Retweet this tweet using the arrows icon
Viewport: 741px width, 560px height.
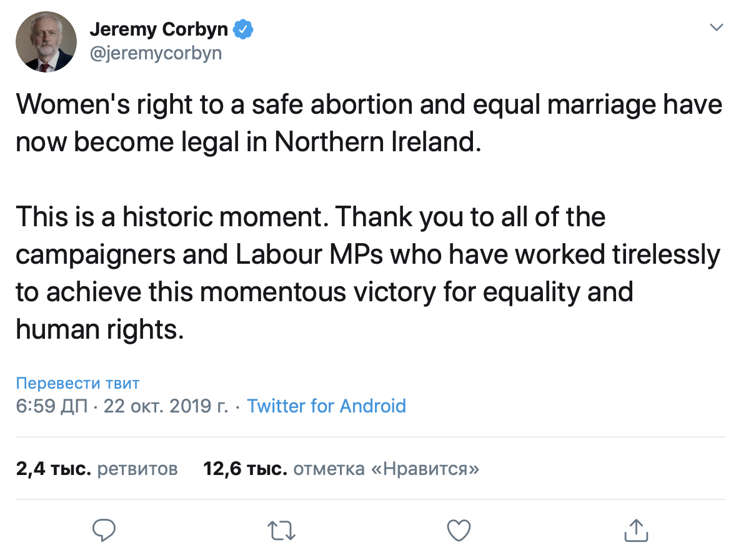(281, 531)
